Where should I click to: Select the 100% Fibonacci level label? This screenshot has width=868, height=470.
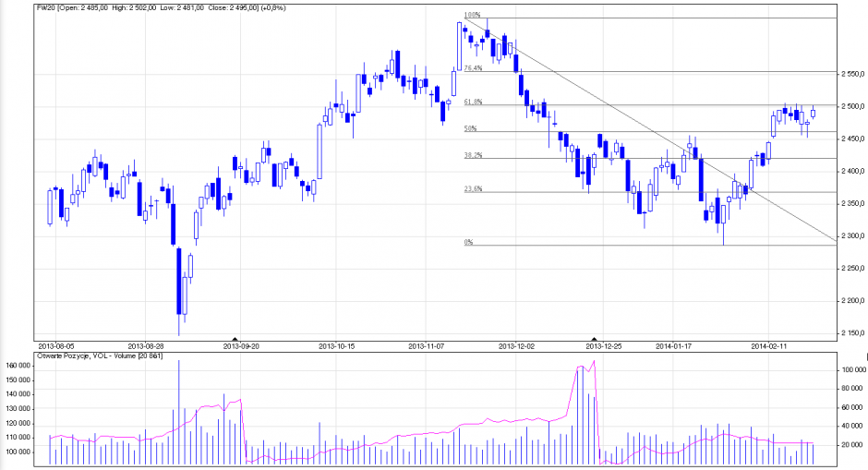click(x=472, y=16)
